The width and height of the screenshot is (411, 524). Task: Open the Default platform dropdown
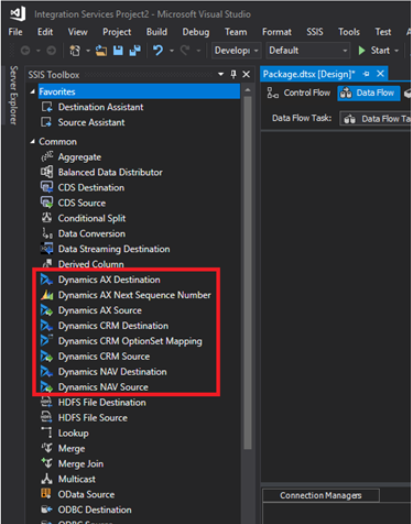pos(308,50)
